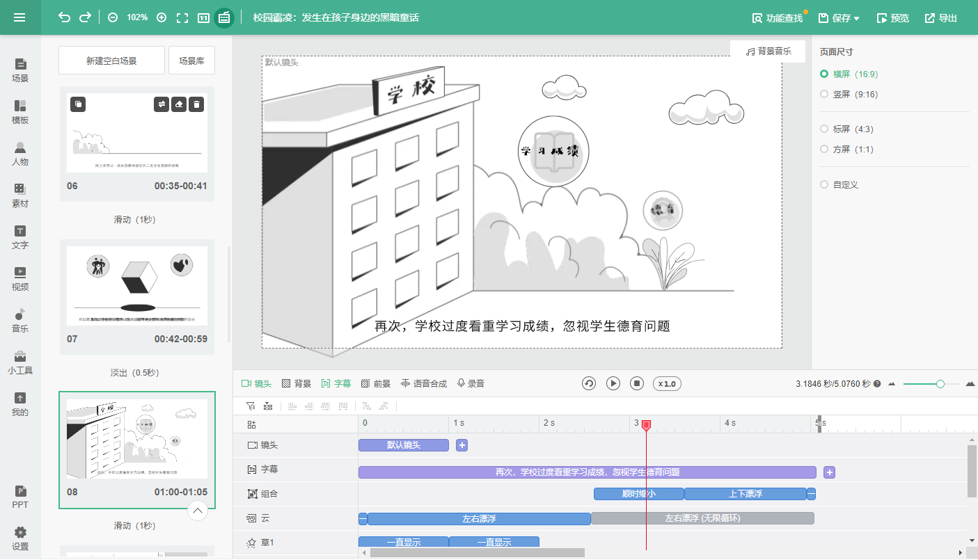Image resolution: width=978 pixels, height=560 pixels.
Task: Open the 文字 text panel
Action: point(20,237)
